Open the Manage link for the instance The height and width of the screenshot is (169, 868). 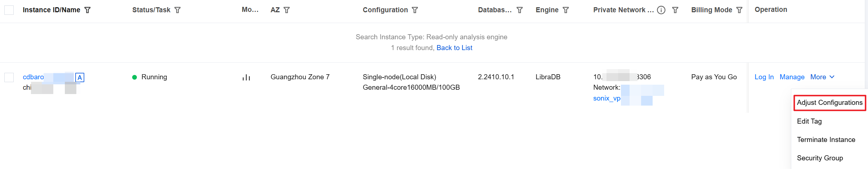(x=792, y=77)
